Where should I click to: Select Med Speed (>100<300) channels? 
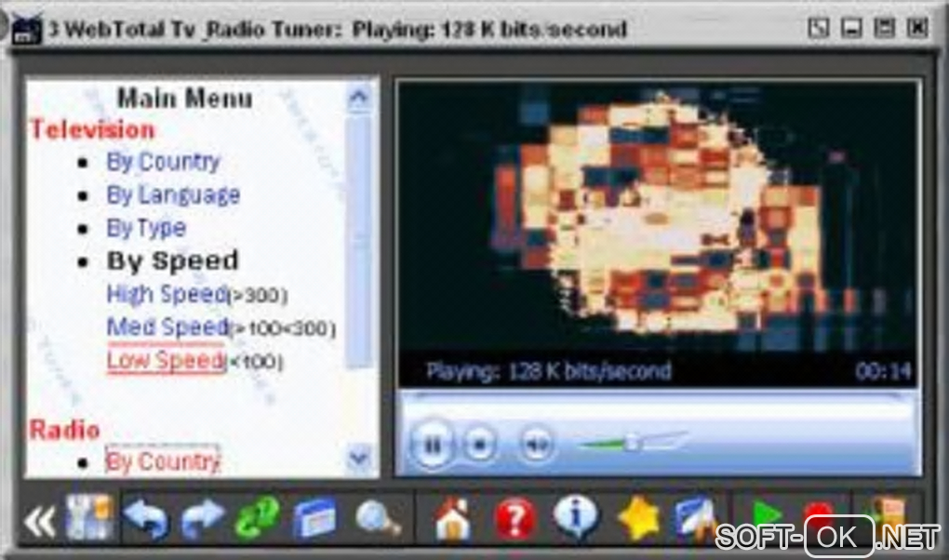click(221, 327)
